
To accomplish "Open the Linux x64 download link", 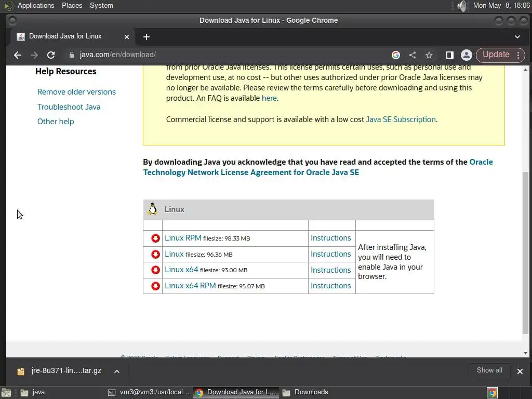I will point(181,270).
